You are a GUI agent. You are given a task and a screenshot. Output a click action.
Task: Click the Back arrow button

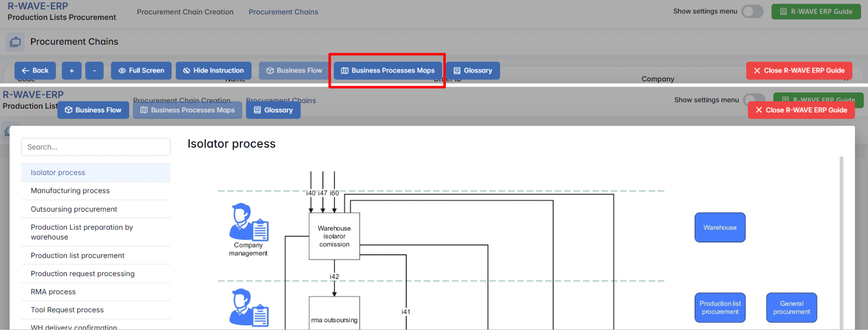(35, 70)
